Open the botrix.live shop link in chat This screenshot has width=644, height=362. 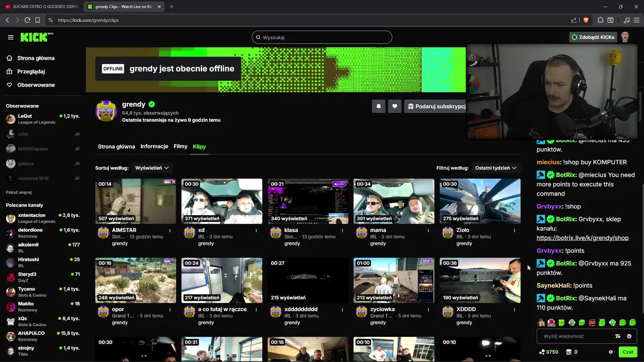pos(583,238)
